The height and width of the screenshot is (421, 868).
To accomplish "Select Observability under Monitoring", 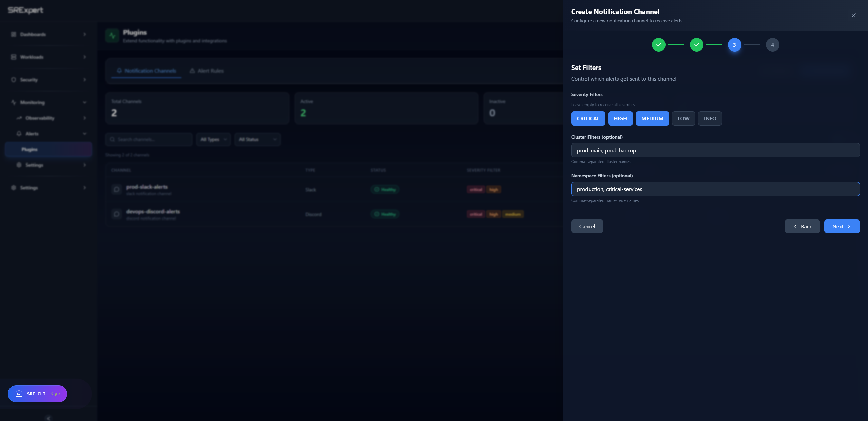I will point(40,118).
